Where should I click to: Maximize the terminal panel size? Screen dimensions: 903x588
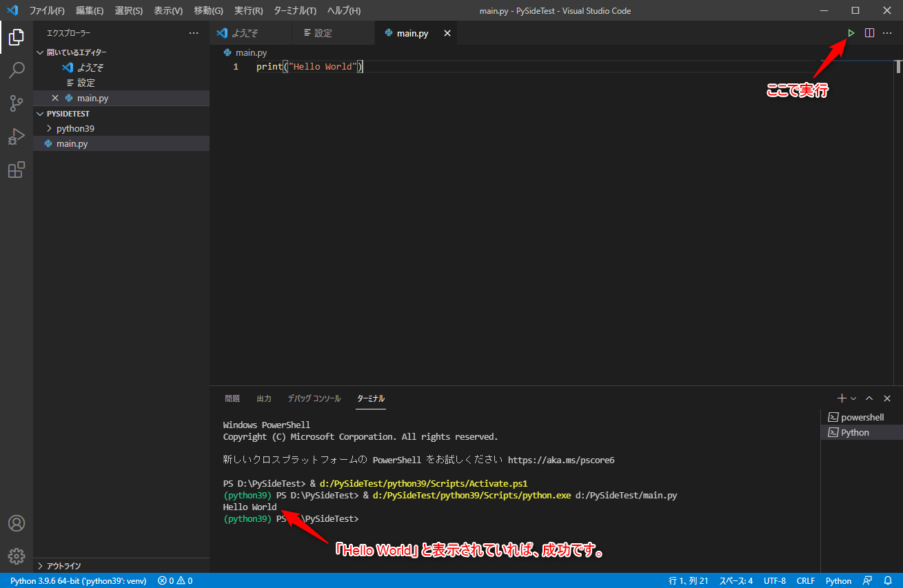869,398
